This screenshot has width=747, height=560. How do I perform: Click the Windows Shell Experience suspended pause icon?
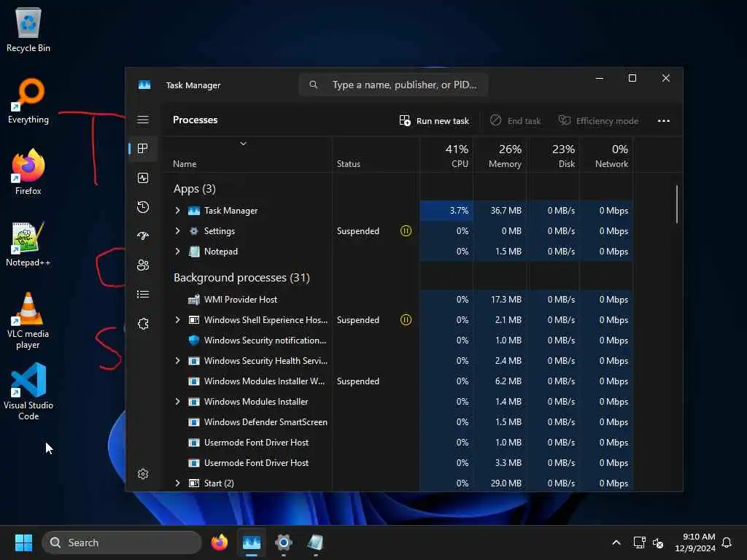(x=406, y=320)
